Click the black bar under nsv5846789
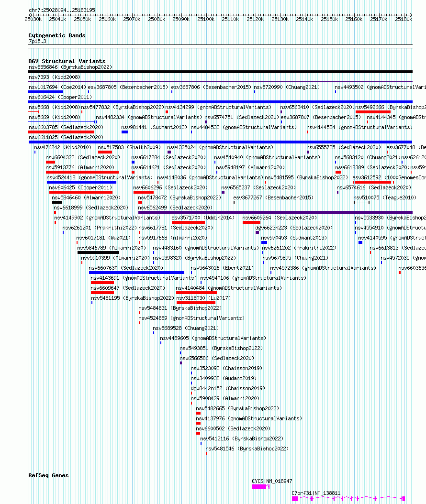 pos(98,252)
